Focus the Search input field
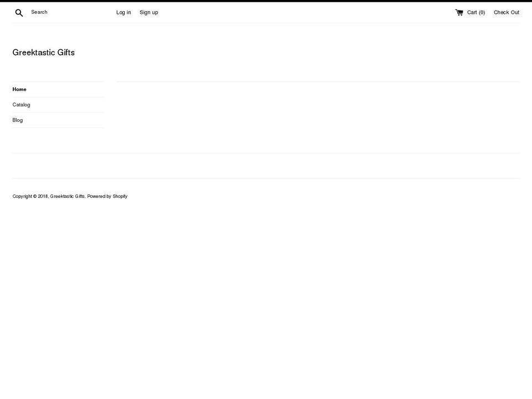 coord(64,12)
